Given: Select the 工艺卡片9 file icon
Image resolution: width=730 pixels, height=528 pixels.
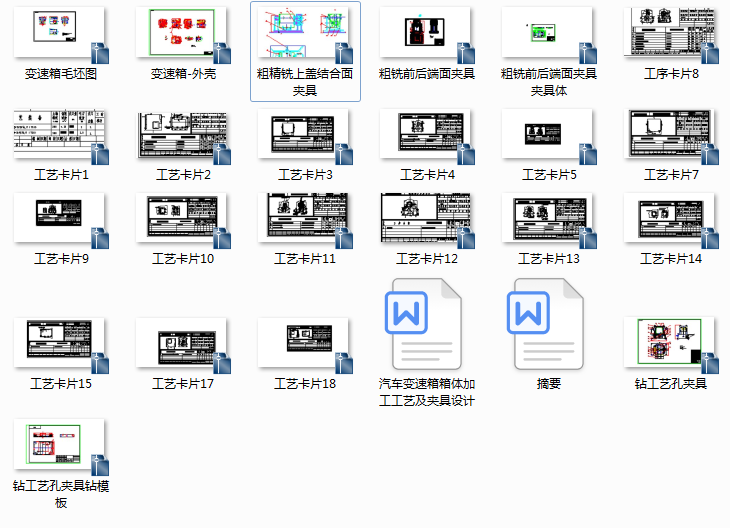Looking at the screenshot, I should tap(61, 219).
